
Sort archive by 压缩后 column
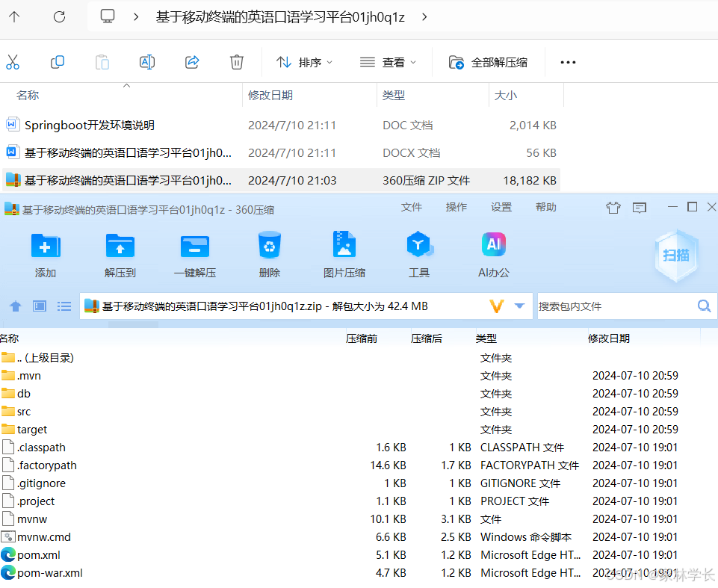(427, 338)
